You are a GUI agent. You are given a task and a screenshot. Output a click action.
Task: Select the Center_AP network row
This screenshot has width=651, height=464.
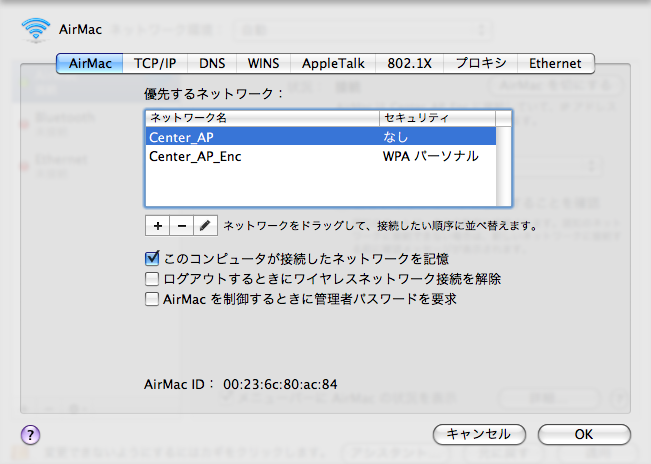[x=321, y=137]
